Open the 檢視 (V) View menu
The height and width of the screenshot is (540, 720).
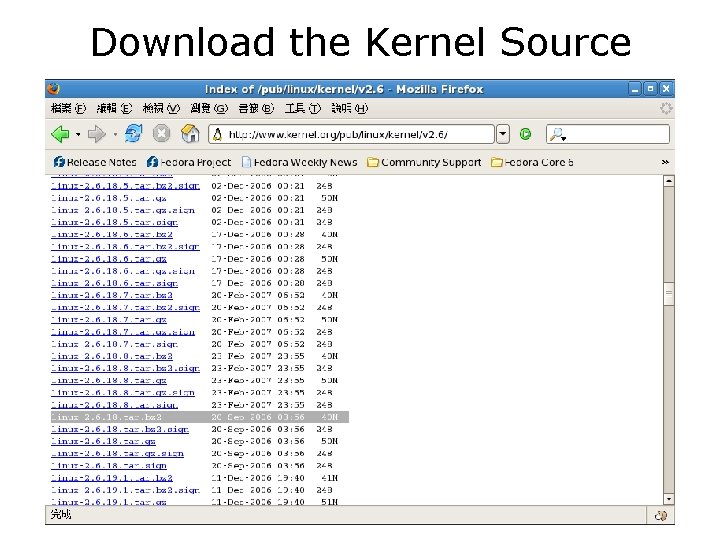point(161,108)
